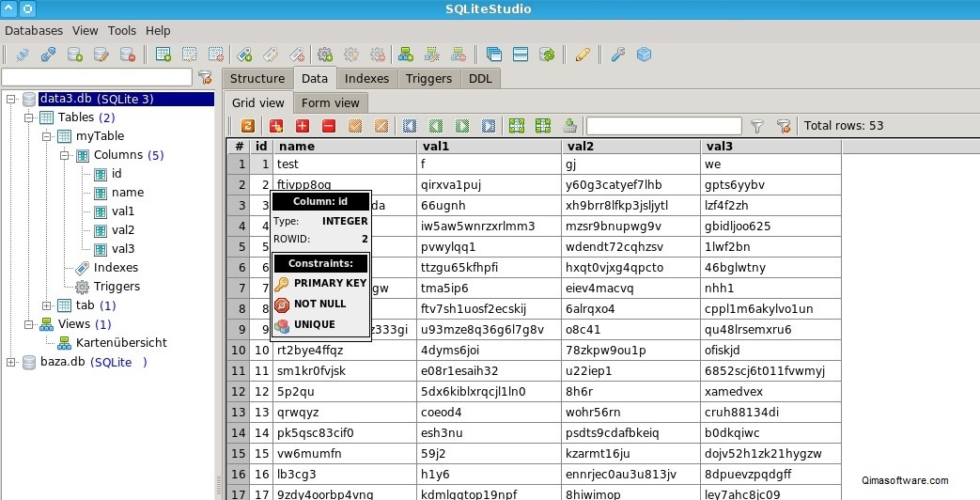Select the val1 column in tree
The image size is (980, 500).
point(123,211)
